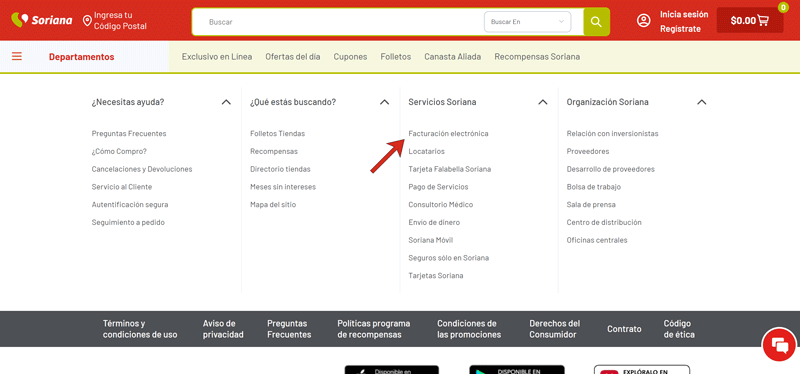This screenshot has width=800, height=374.
Task: Open Cancelaciones y Devoluciones
Action: (x=142, y=169)
